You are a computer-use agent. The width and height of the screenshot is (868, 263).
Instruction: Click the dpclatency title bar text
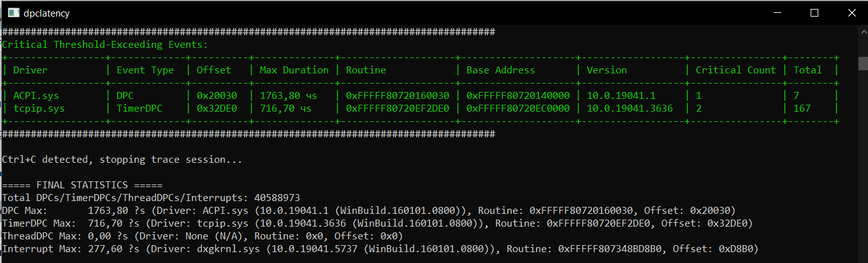46,13
